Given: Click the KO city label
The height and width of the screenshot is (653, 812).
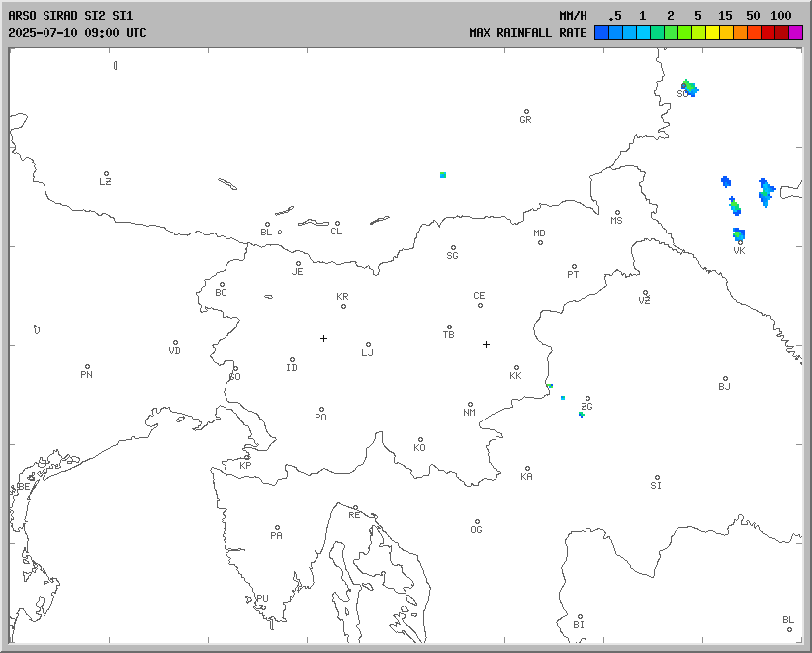Looking at the screenshot, I should [420, 447].
